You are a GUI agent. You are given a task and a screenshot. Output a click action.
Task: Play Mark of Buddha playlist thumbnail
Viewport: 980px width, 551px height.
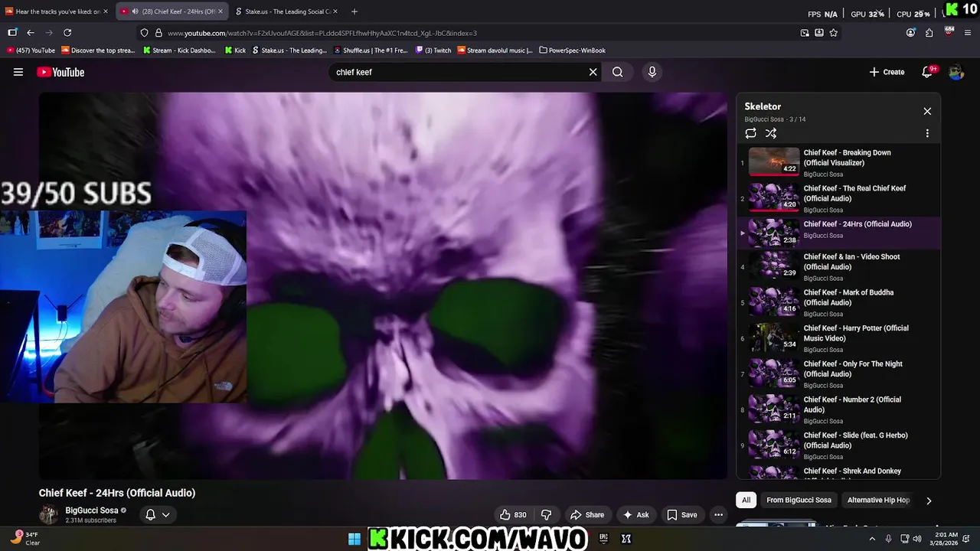774,302
